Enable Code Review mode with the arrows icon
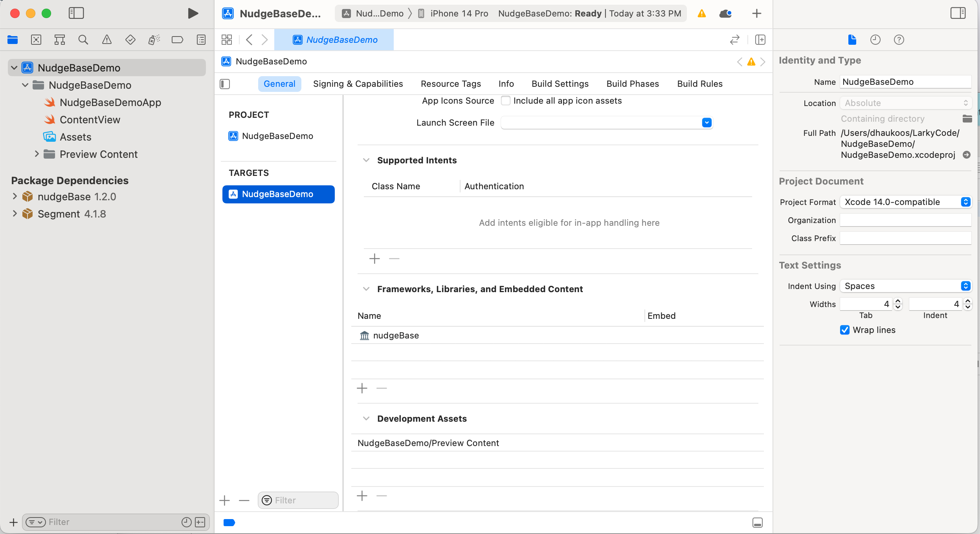980x534 pixels. click(x=734, y=40)
